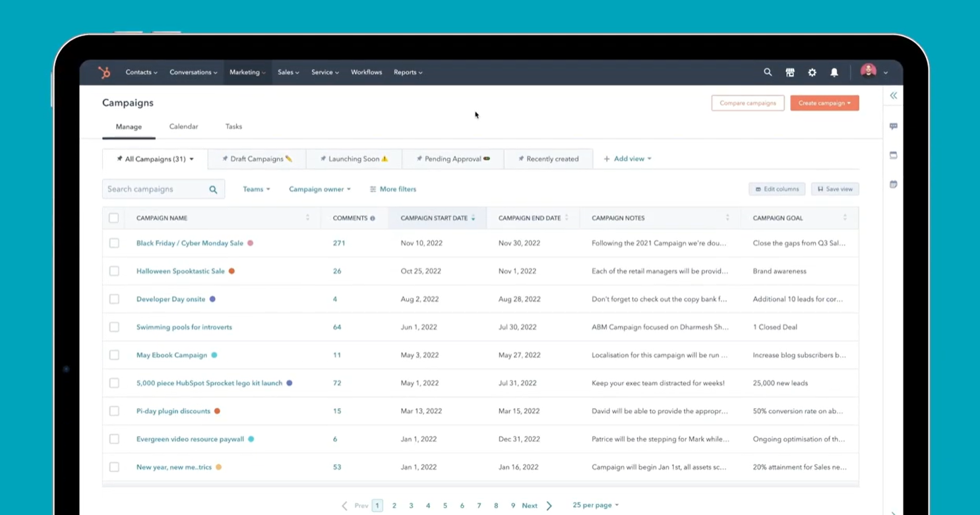Screen dimensions: 980x515
Task: Select the Halloween Spooktastic Sale checkbox
Action: click(114, 271)
